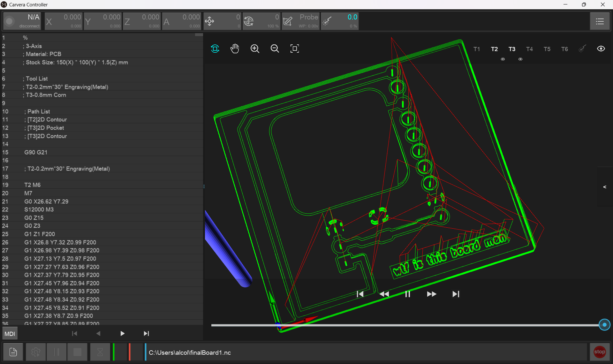
Task: Click the hourglass icon in bottom bar
Action: (100, 352)
